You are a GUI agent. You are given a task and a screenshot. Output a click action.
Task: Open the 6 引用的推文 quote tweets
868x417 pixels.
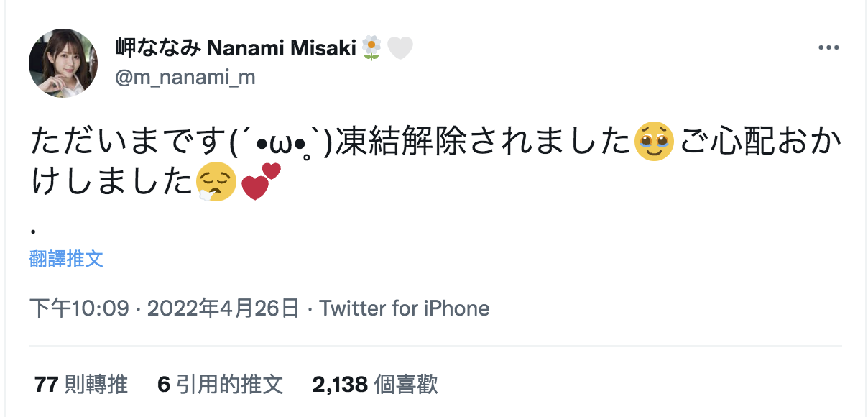click(x=220, y=385)
